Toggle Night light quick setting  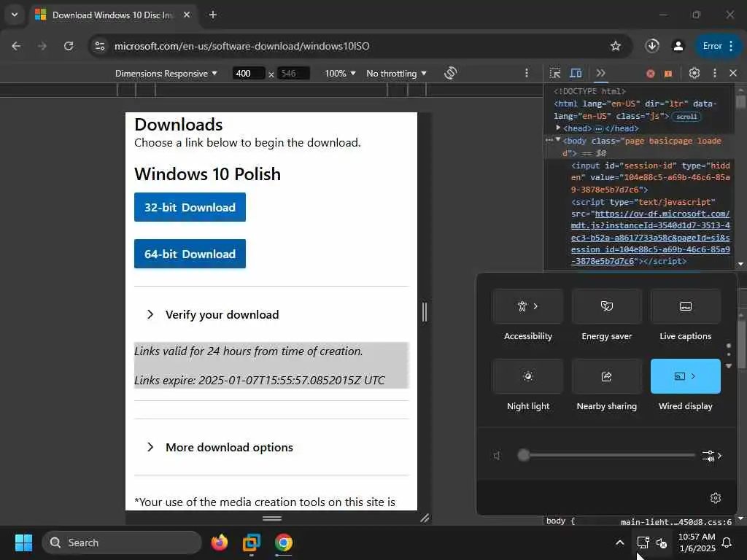tap(528, 376)
